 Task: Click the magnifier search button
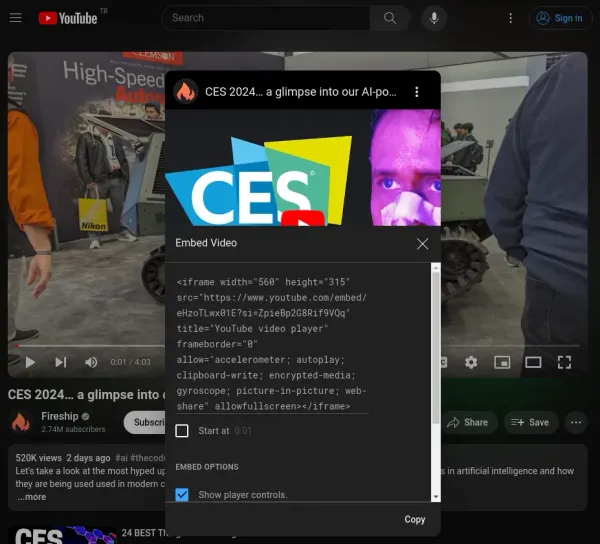(390, 18)
